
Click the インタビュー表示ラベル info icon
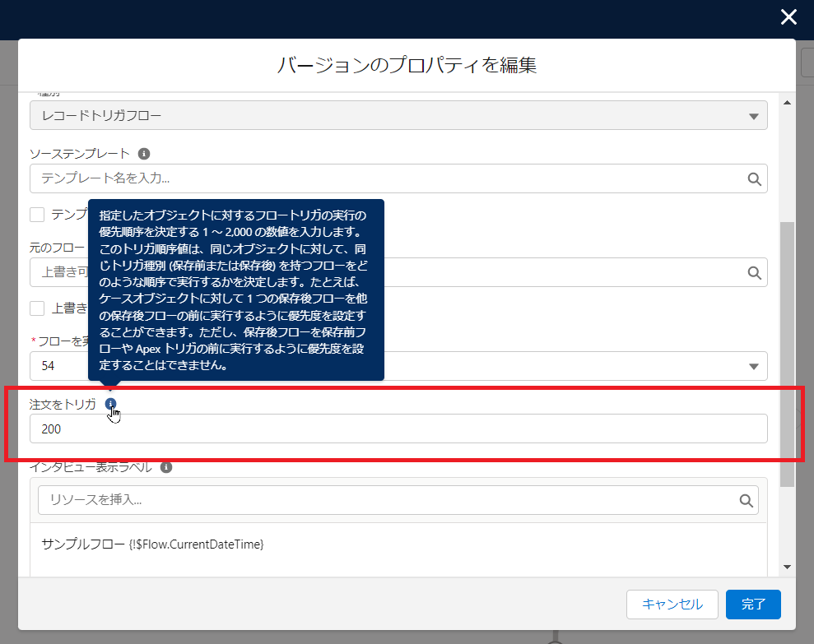(166, 467)
